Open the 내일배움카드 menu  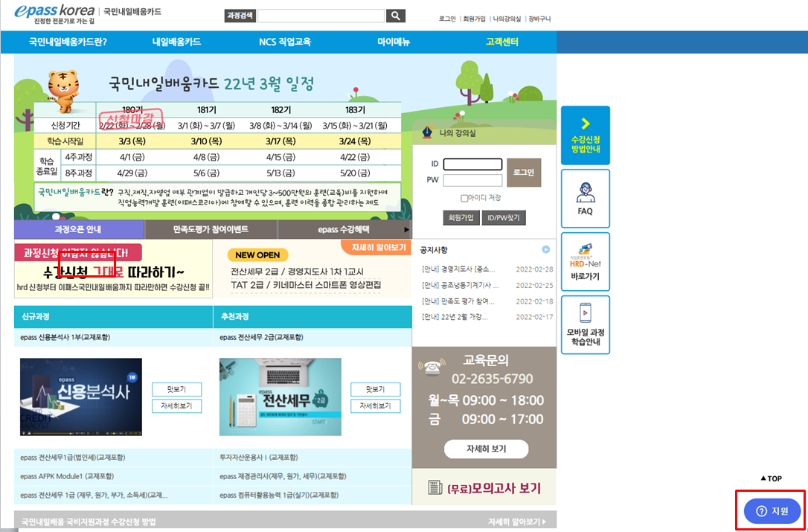177,42
